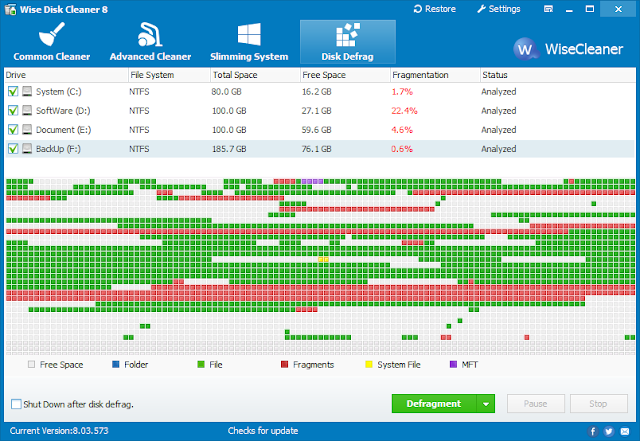
Task: Sort by the Fragmentation column header
Action: pos(435,75)
